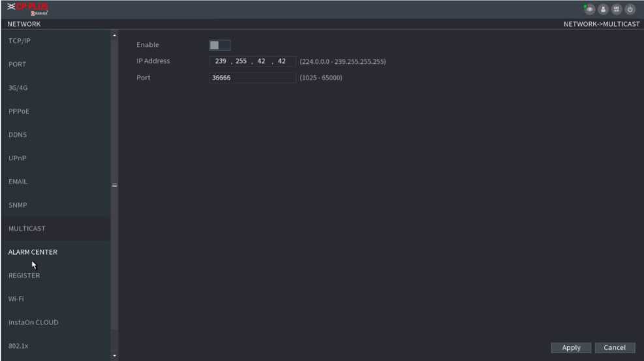Open the EMAIL settings page
Viewport: 644px width, 361px height.
[x=18, y=182]
